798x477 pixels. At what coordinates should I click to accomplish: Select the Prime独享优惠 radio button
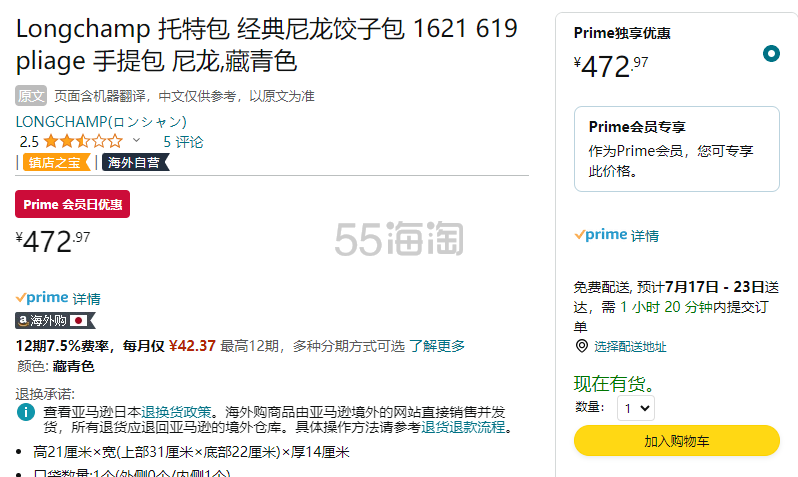click(x=770, y=53)
